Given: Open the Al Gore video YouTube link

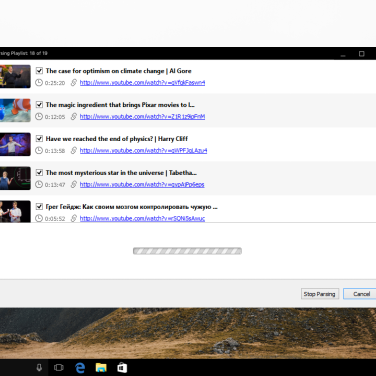Looking at the screenshot, I should [x=142, y=83].
